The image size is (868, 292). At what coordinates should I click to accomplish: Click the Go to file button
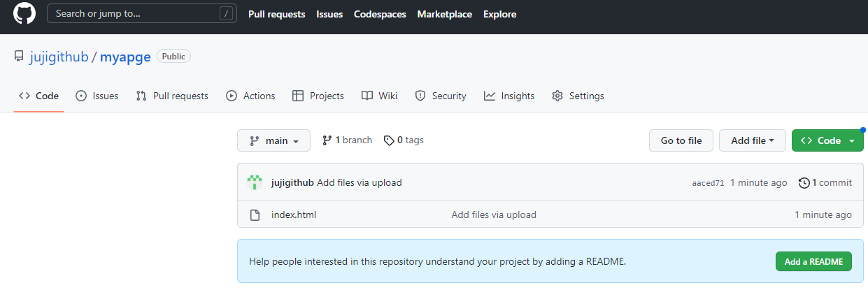[x=681, y=140]
